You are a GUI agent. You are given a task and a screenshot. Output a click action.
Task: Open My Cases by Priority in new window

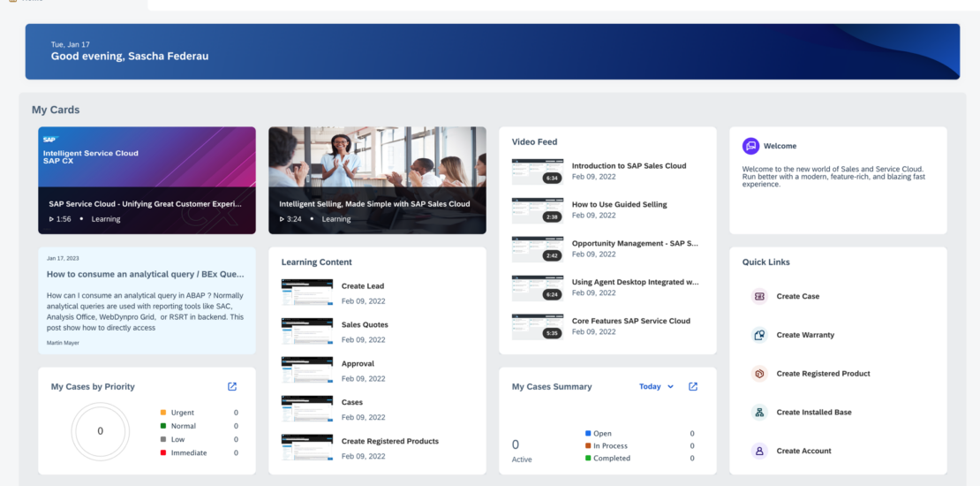232,387
